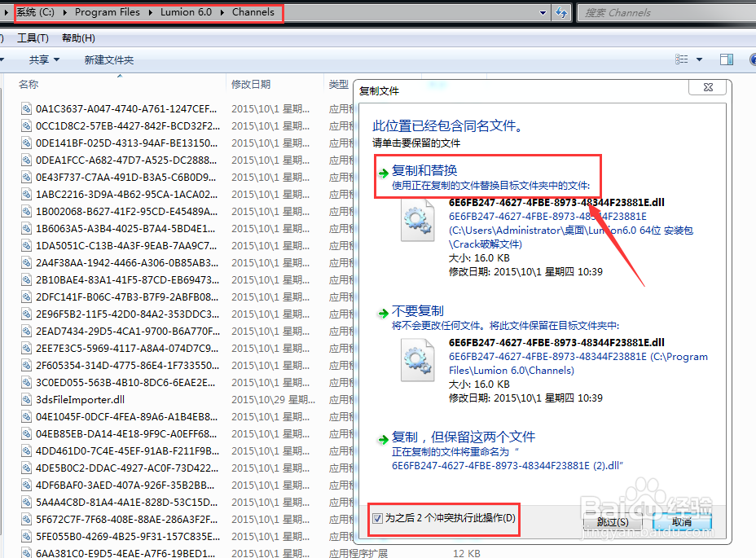756x558 pixels.
Task: Click 新建文件夹 toolbar button
Action: pos(109,59)
